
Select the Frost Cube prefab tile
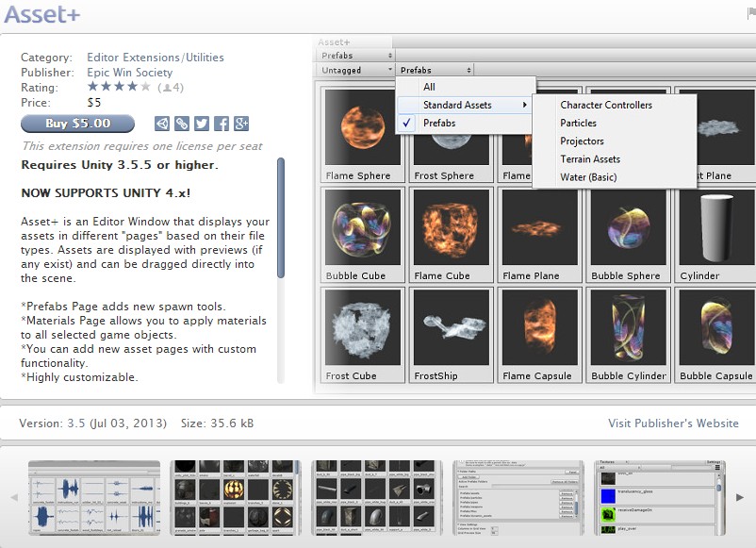point(363,335)
